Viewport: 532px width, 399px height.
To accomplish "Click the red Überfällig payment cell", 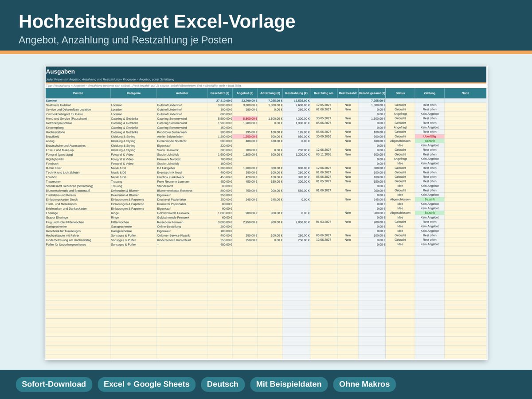I will click(x=430, y=137).
